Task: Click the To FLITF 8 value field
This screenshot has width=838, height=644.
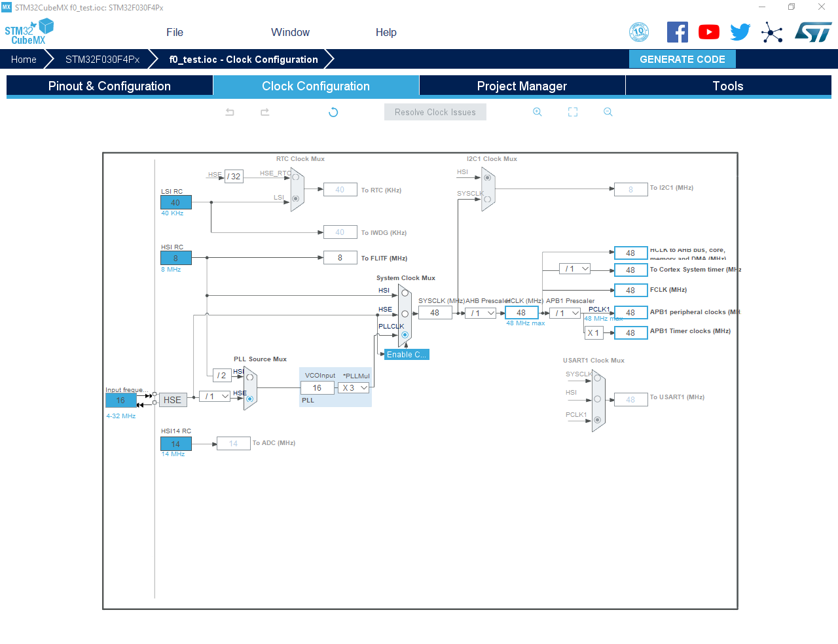Action: (340, 258)
